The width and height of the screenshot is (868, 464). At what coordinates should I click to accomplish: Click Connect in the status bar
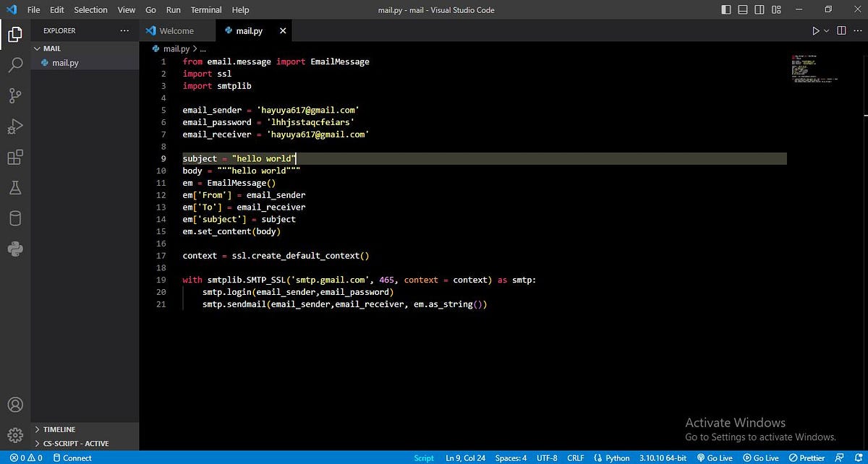coord(72,457)
